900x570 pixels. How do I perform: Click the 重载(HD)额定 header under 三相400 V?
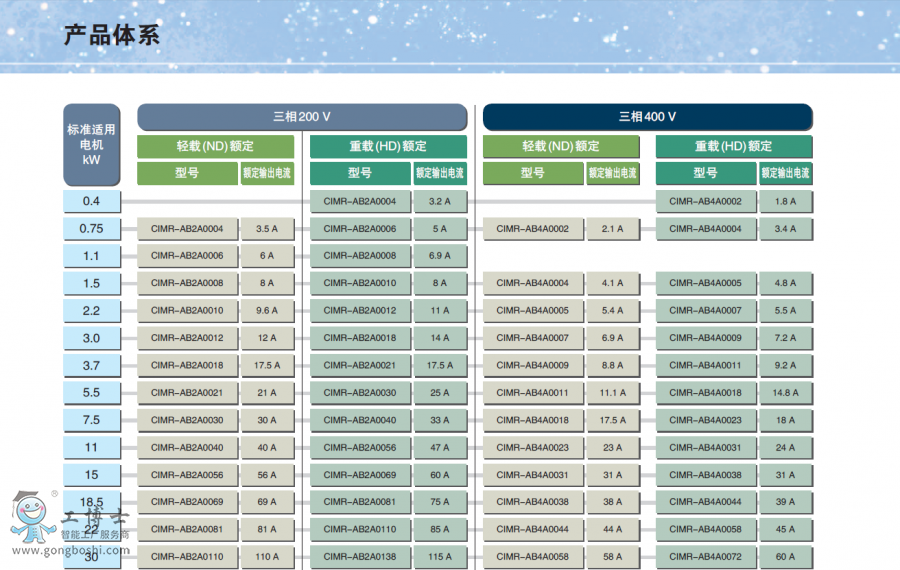coord(733,146)
